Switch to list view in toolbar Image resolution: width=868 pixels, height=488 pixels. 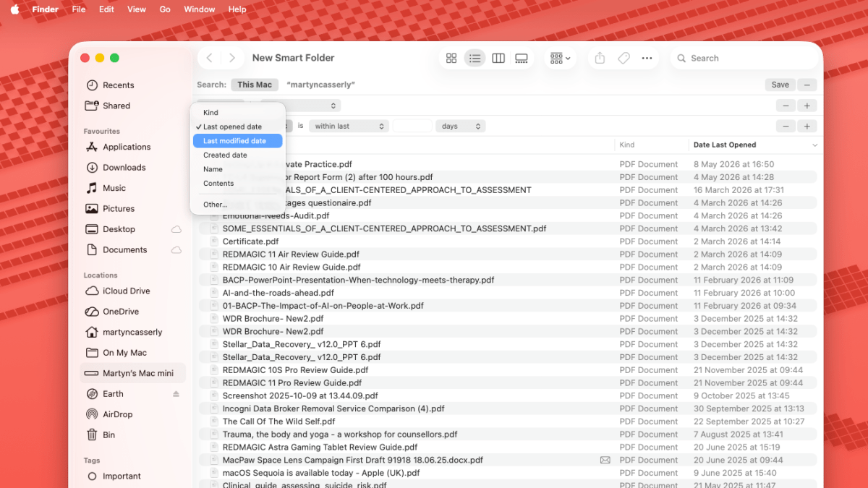coord(475,59)
